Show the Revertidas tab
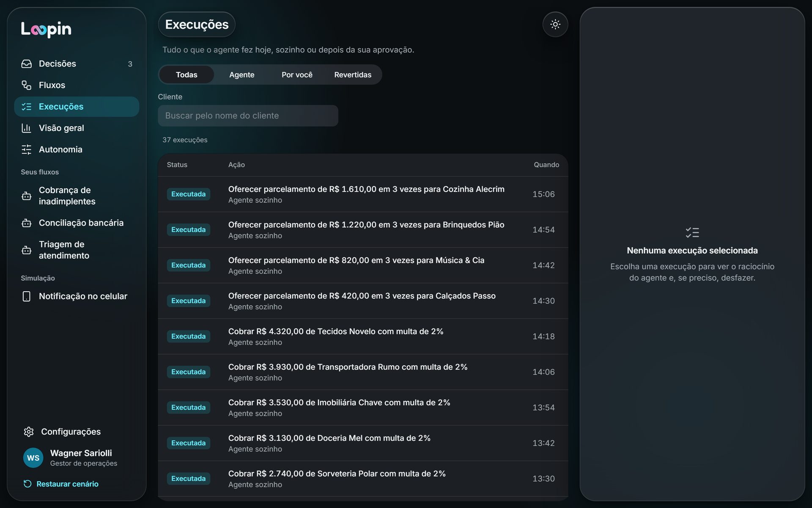The image size is (812, 508). click(x=353, y=75)
